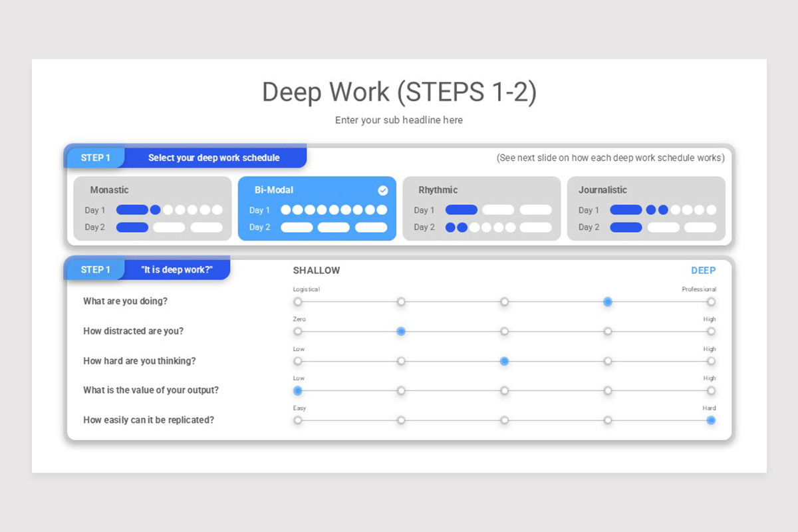Choose the Journalistic schedule card
This screenshot has height=532, width=798.
tap(646, 208)
